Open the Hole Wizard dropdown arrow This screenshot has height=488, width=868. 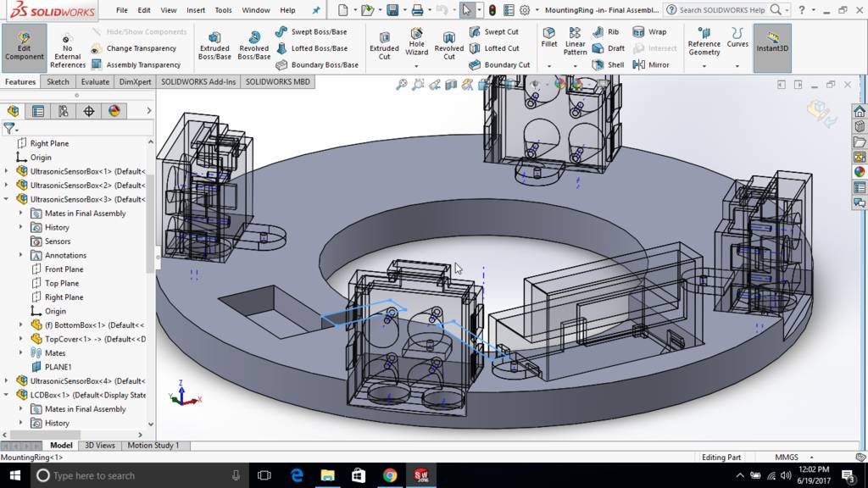pos(416,66)
